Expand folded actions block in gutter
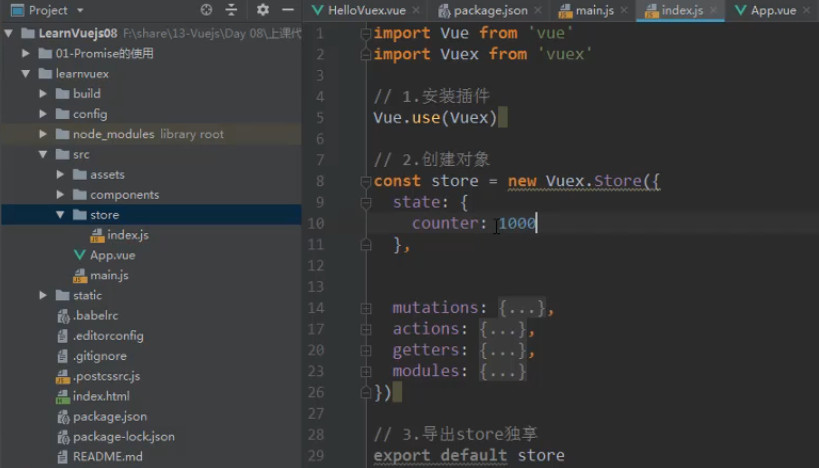The image size is (819, 468). [366, 330]
